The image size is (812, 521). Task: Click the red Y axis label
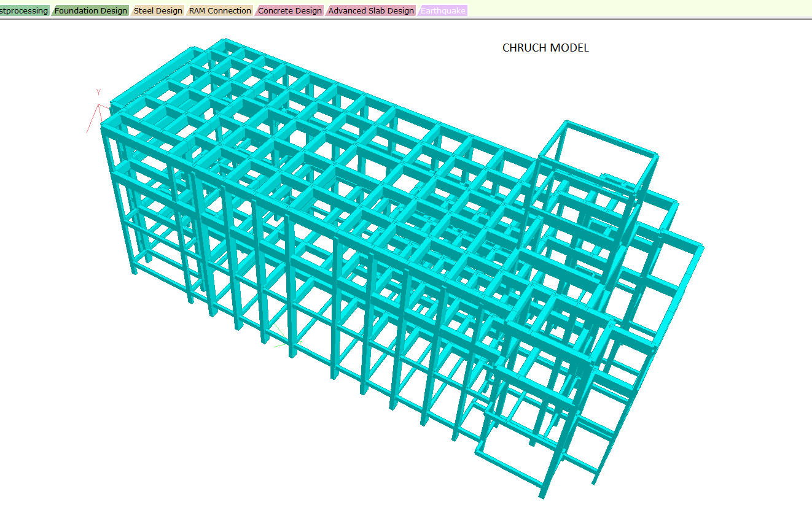point(98,92)
